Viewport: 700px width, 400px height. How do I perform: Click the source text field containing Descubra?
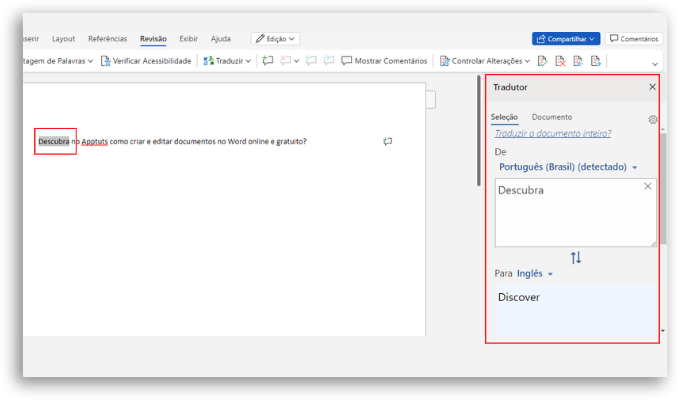coord(575,212)
